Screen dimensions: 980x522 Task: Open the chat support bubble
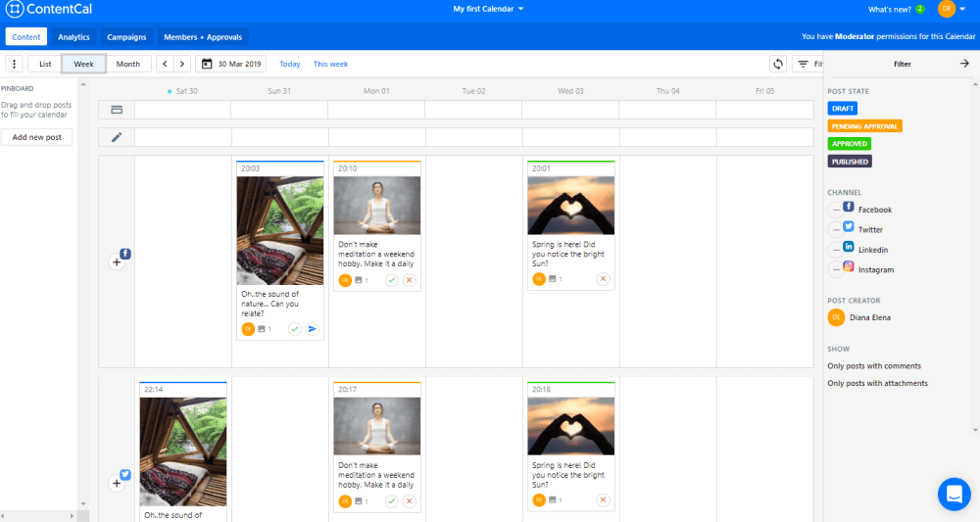(x=955, y=494)
